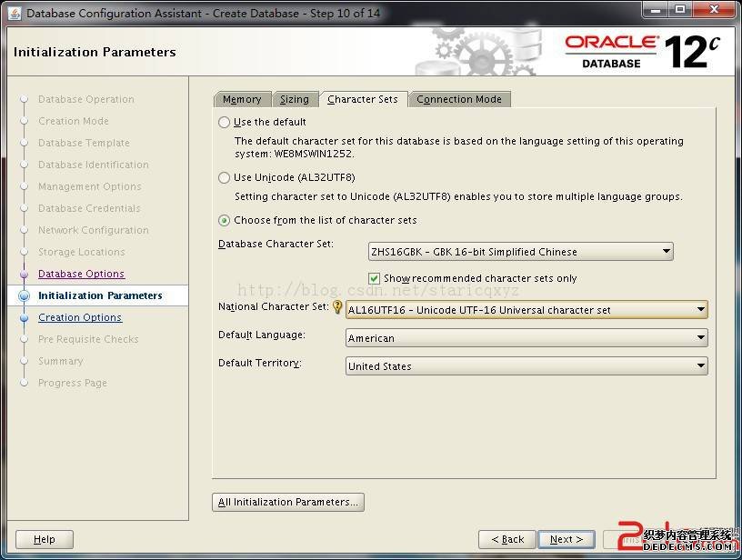This screenshot has width=742, height=560.
Task: Click the National Character Set hint lightbulb icon
Action: point(337,307)
